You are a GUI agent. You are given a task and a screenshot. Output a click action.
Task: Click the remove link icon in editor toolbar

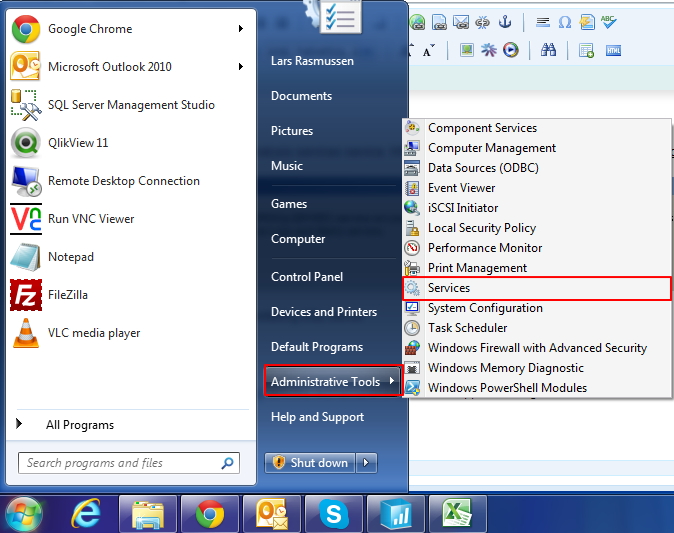482,22
